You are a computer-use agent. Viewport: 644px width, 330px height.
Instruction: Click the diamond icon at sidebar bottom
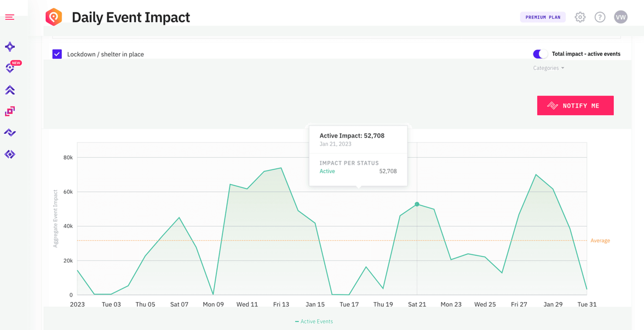click(9, 154)
